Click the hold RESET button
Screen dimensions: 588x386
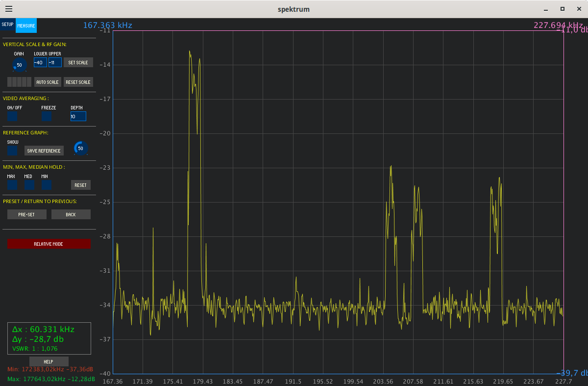coord(81,185)
